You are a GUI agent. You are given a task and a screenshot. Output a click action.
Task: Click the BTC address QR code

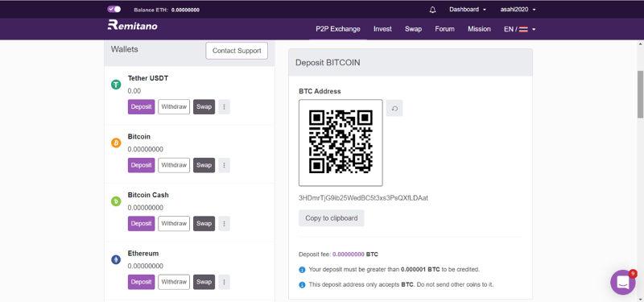click(x=341, y=143)
